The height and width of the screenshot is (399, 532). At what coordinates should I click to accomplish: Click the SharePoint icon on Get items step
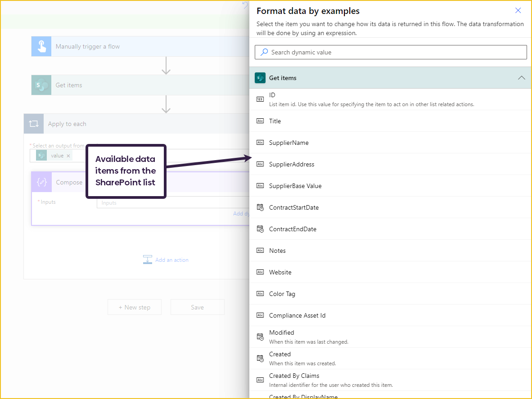[41, 85]
